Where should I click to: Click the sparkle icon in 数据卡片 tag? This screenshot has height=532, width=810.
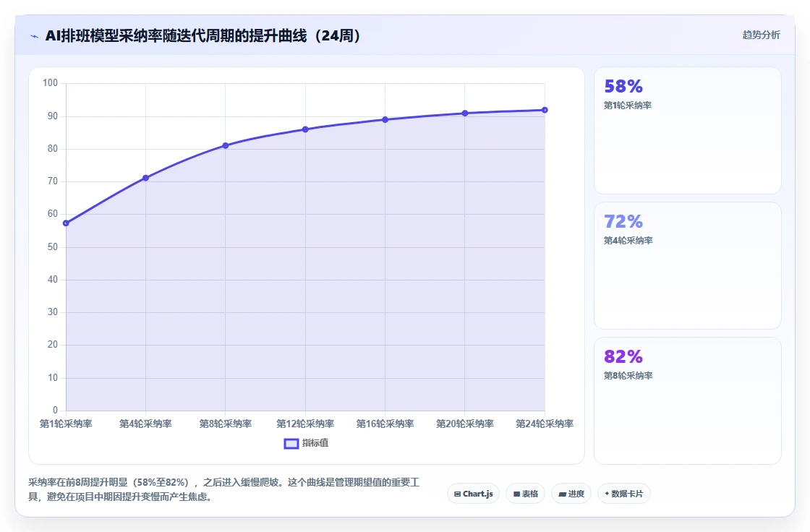pyautogui.click(x=607, y=494)
